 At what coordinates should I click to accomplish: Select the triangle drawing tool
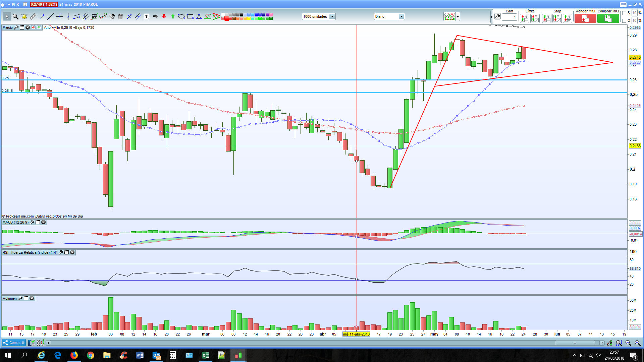click(x=199, y=16)
